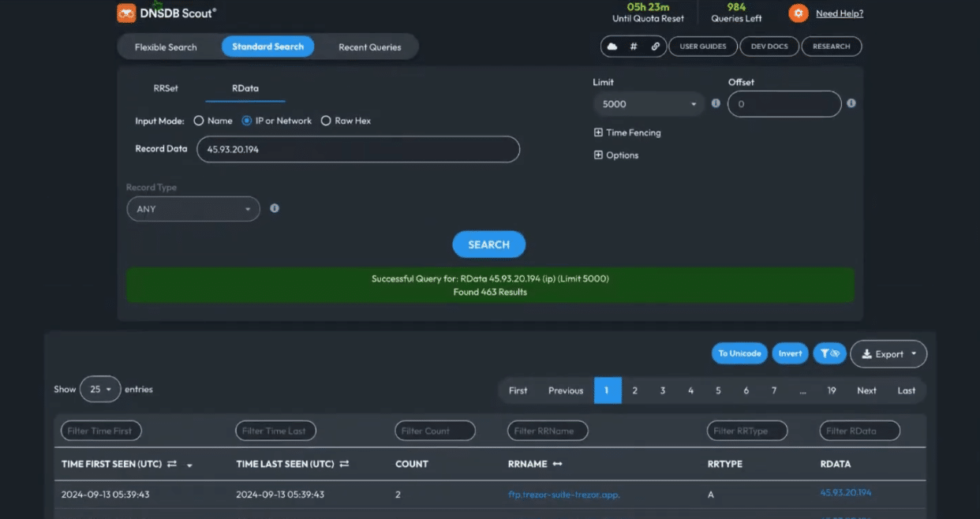The height and width of the screenshot is (519, 980).
Task: Click the COUNT column header
Action: point(412,464)
